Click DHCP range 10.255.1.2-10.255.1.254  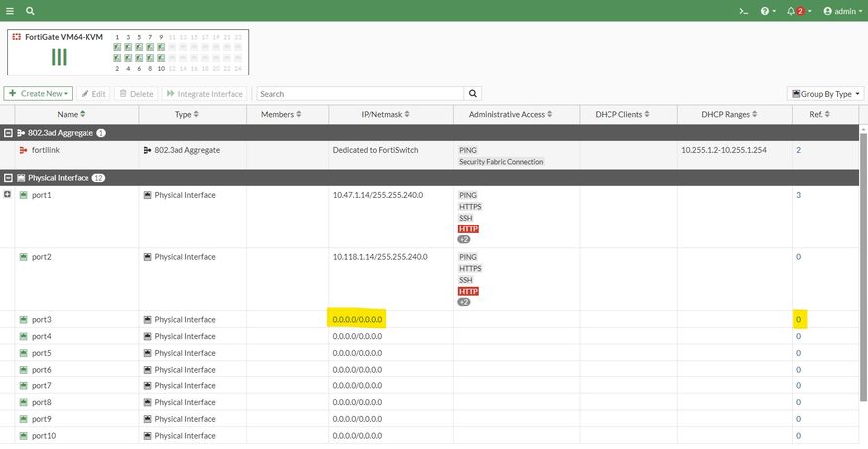[x=724, y=150]
